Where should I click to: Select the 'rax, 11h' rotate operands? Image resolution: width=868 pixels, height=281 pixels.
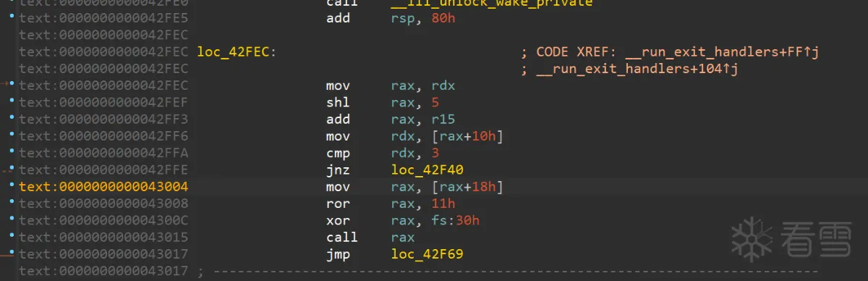click(x=423, y=204)
